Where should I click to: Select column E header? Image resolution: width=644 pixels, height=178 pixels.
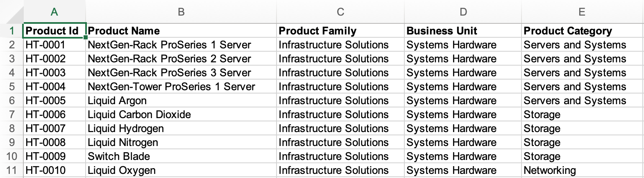(582, 12)
